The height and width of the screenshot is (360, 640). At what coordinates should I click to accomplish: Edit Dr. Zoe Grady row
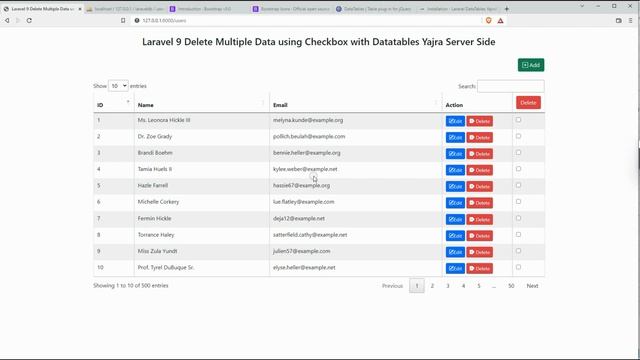(x=455, y=138)
